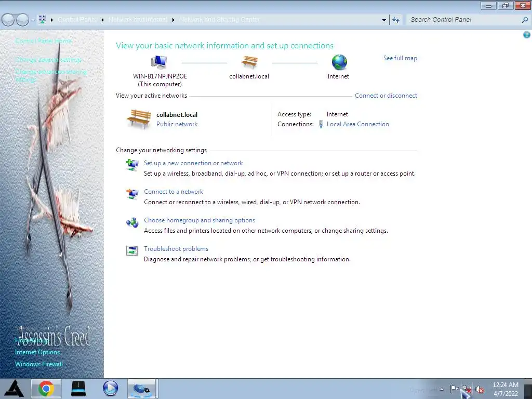
Task: Click the Control Panel icon in address bar
Action: [42, 20]
